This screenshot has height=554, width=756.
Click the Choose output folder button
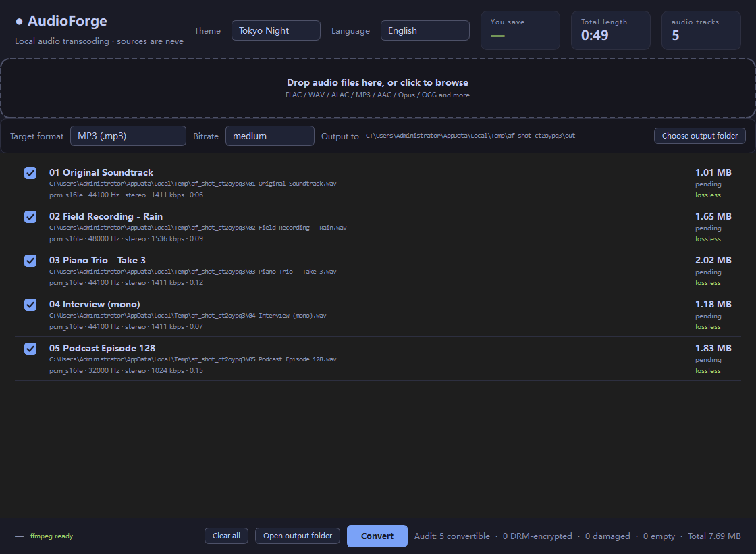pyautogui.click(x=699, y=136)
